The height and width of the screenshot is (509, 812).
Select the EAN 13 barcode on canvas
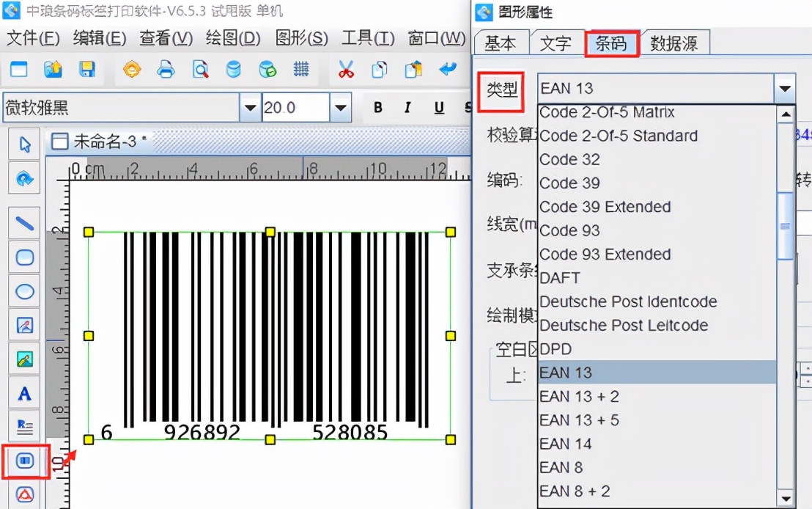269,335
